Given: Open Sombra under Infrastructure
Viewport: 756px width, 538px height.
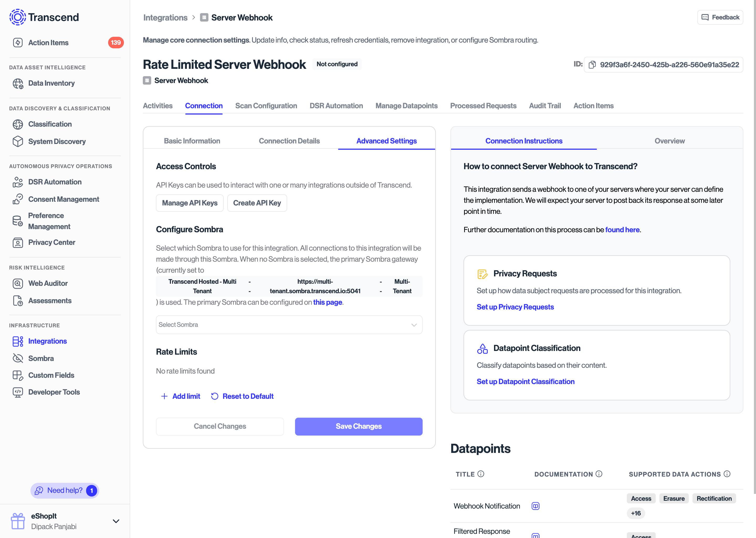Looking at the screenshot, I should tap(41, 358).
